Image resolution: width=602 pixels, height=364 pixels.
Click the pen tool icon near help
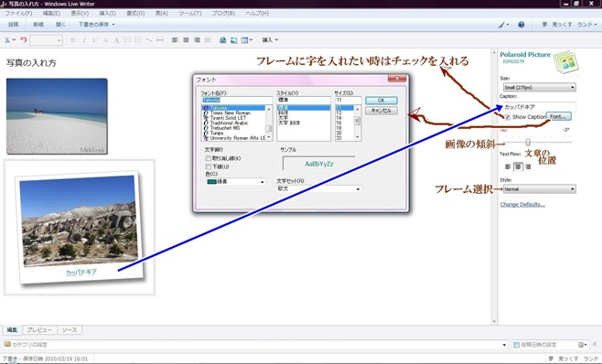pos(501,25)
